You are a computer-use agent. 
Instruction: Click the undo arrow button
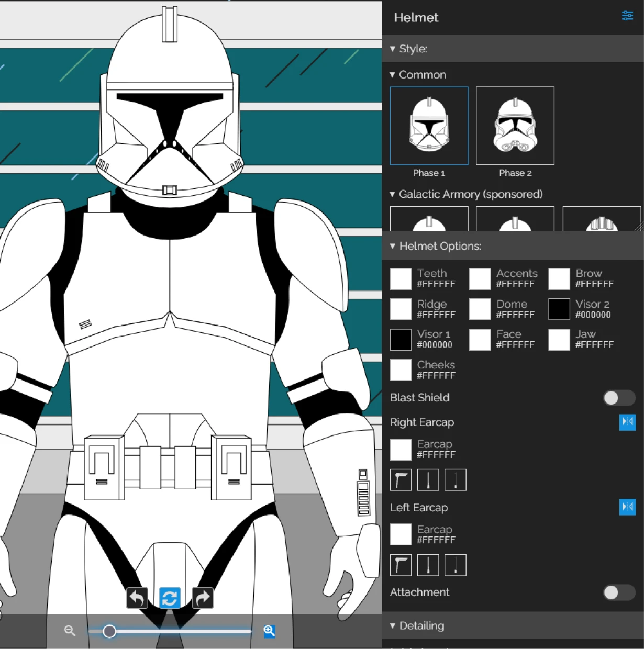[x=137, y=598]
